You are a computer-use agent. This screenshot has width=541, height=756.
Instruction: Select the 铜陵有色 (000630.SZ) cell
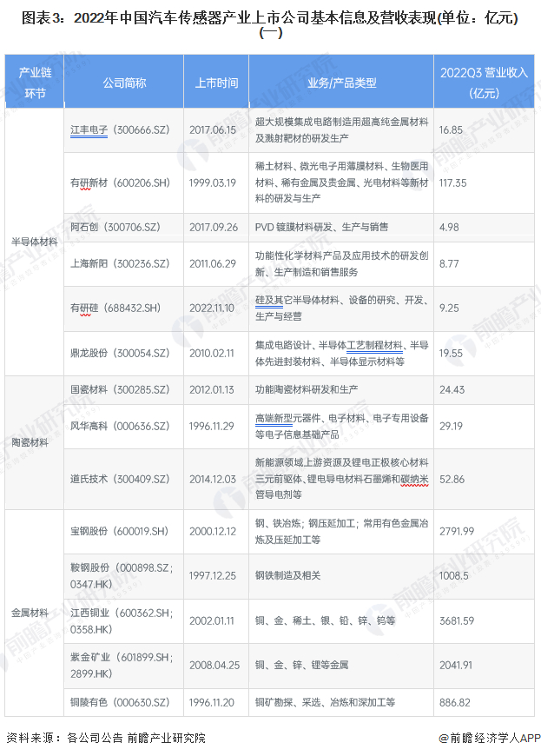(x=124, y=702)
